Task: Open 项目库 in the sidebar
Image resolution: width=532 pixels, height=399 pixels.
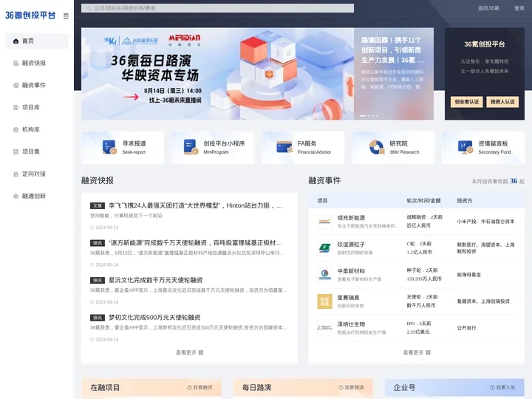Action: click(x=31, y=108)
